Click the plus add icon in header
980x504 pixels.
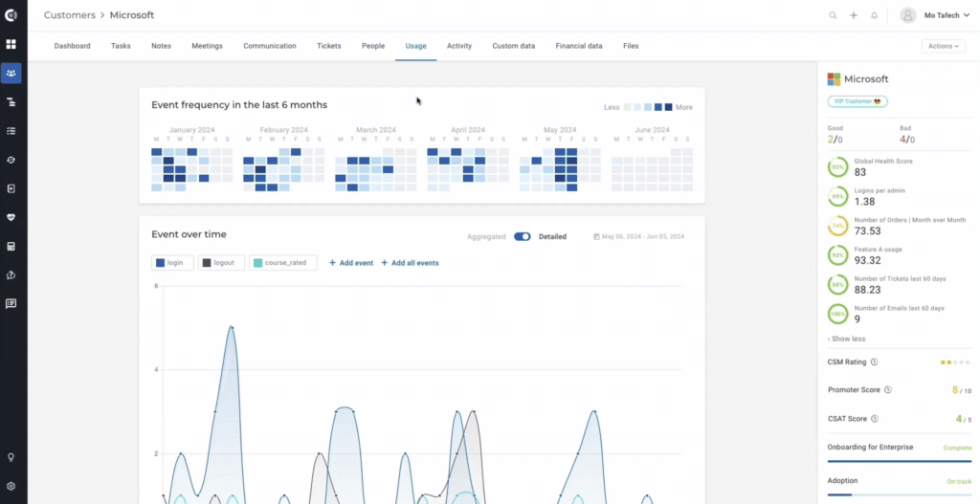point(854,15)
